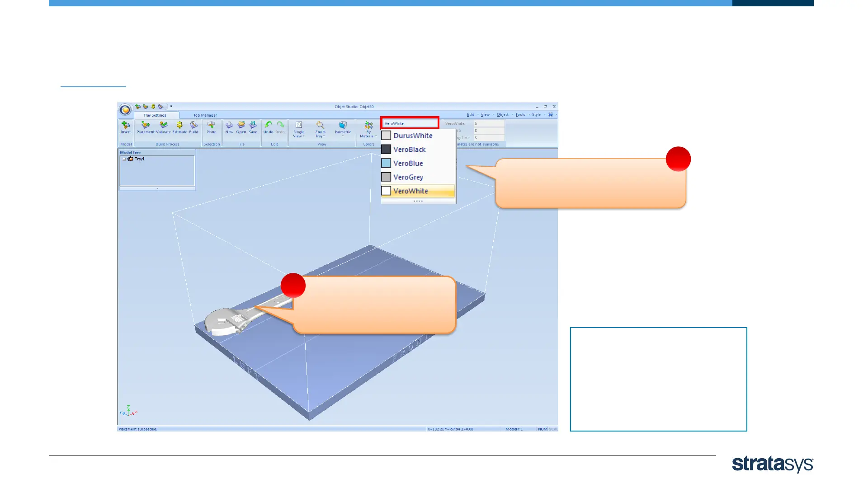
Task: Choose VeroBlue from material list
Action: 408,163
